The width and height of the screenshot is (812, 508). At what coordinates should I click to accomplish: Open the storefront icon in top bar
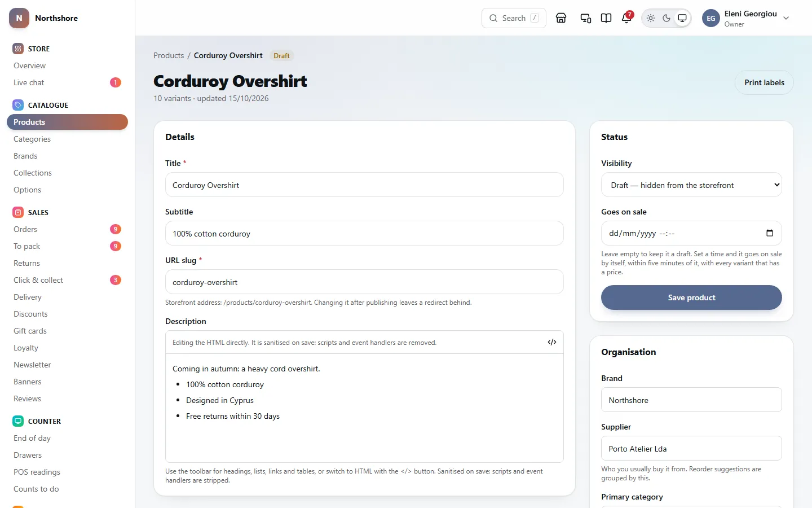click(561, 18)
